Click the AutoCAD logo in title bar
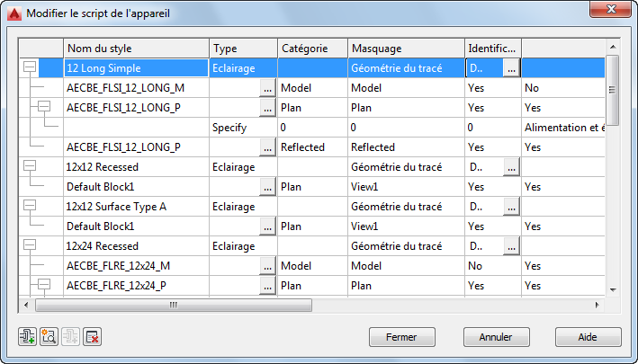 [13, 12]
